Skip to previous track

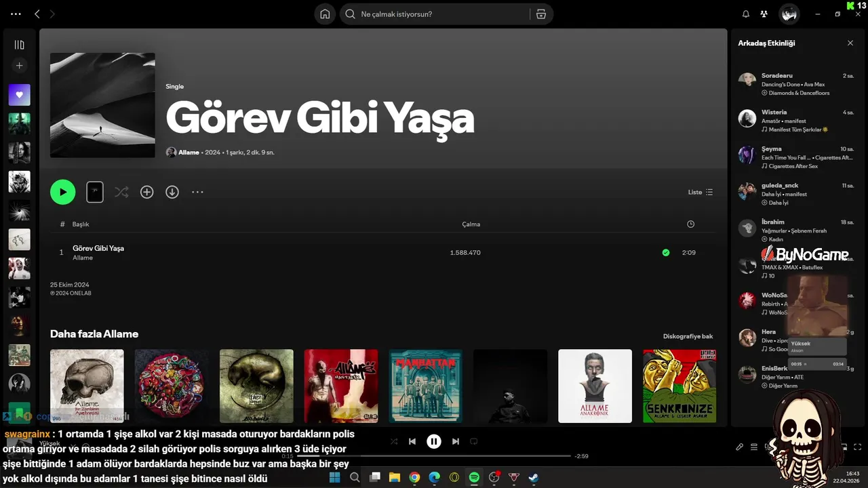pos(412,441)
